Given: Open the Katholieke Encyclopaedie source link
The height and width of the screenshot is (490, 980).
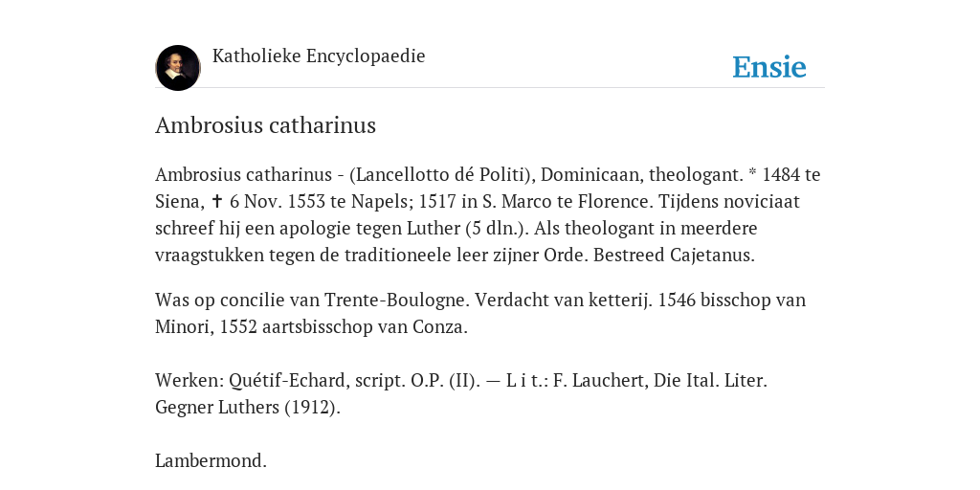Looking at the screenshot, I should [x=319, y=56].
